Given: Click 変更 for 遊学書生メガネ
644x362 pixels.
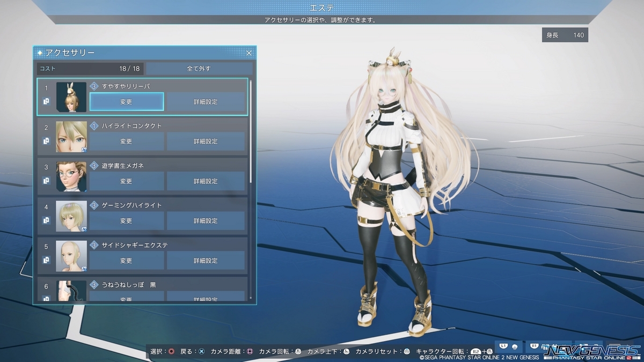Looking at the screenshot, I should (126, 181).
